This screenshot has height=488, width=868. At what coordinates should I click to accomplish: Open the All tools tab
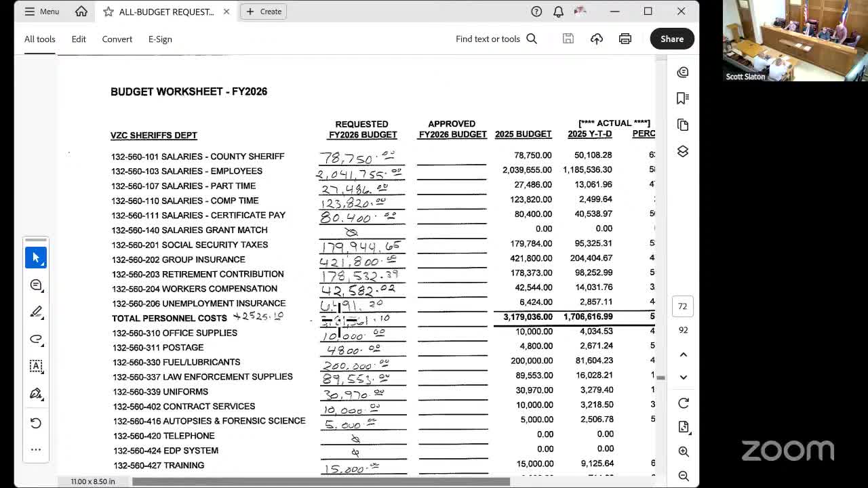pos(40,39)
